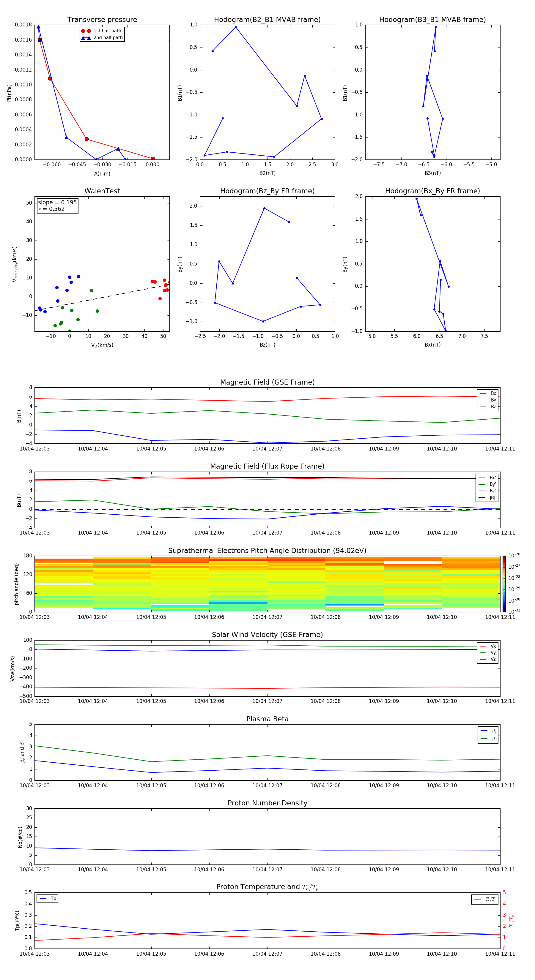This screenshot has width=535, height=980.
Task: Click the 'Pt(nPa)' y-axis label
Action: click(x=9, y=92)
